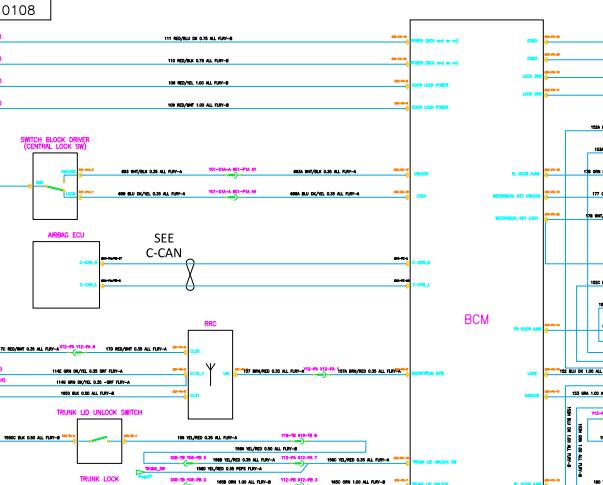This screenshot has height=485, width=603.
Task: Click the antenna symbol inside RRC block
Action: coord(210,374)
